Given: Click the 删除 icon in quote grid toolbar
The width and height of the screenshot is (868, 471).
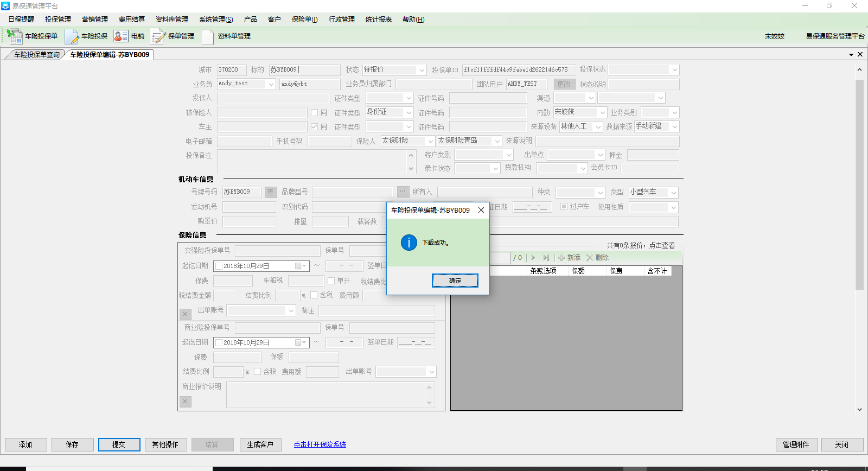Looking at the screenshot, I should point(590,258).
